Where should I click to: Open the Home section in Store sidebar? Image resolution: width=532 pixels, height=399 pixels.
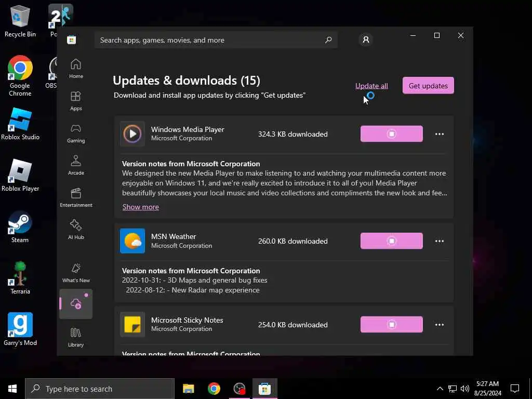pyautogui.click(x=76, y=69)
